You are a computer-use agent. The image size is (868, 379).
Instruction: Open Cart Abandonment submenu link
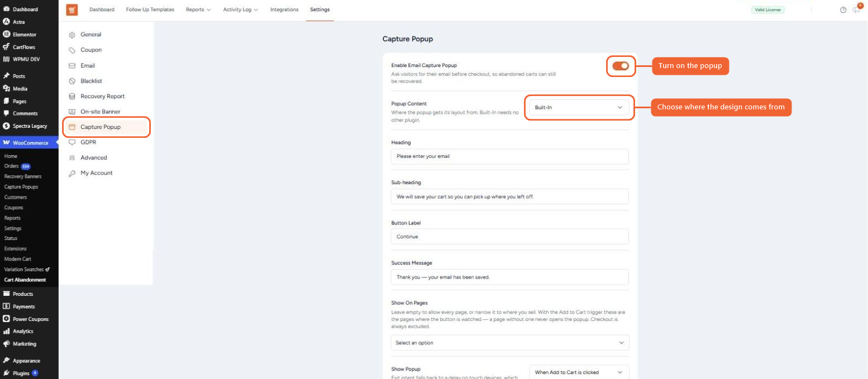(x=25, y=280)
